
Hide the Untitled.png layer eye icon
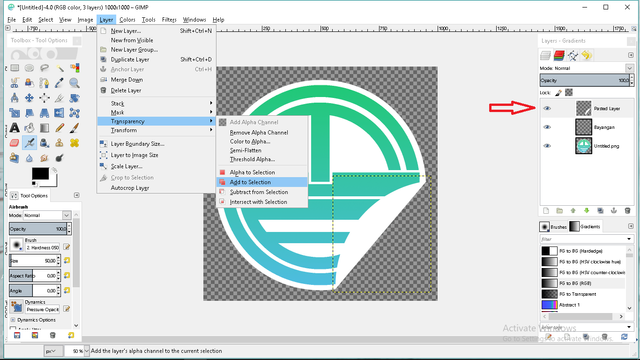(547, 146)
